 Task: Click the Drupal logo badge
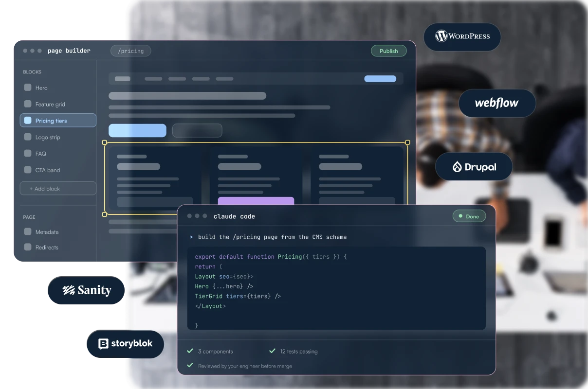(x=474, y=167)
